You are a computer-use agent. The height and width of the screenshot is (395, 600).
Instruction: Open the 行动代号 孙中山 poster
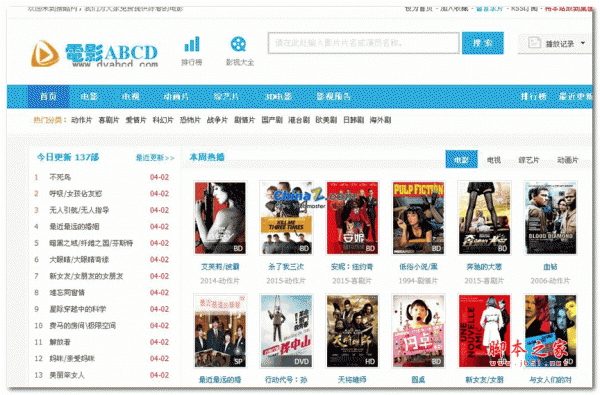[286, 331]
